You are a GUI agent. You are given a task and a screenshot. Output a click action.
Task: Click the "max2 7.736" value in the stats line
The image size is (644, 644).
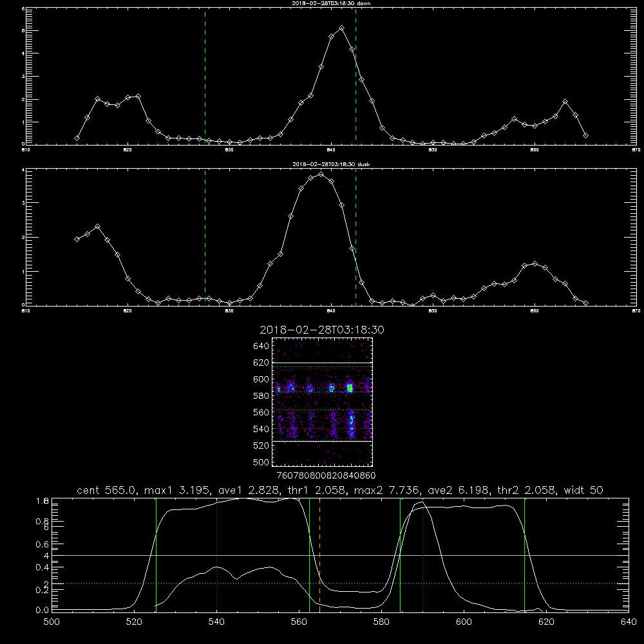click(x=386, y=490)
